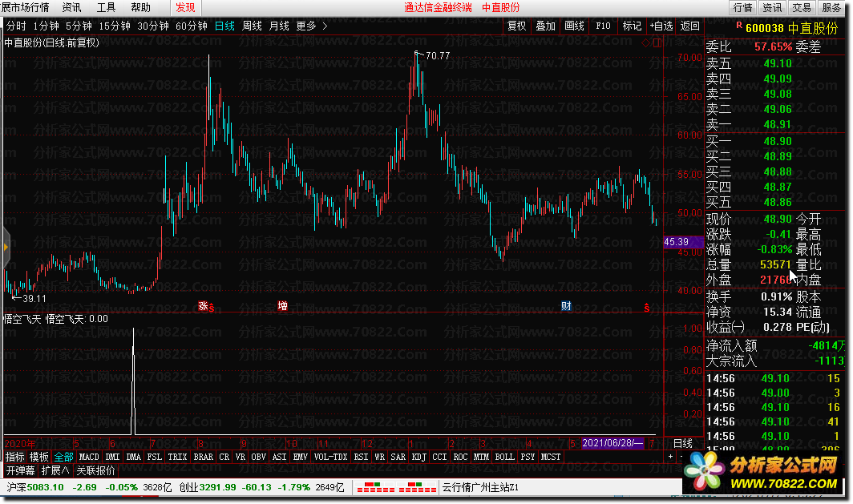
Task: Open the 工具 menu
Action: click(x=106, y=7)
